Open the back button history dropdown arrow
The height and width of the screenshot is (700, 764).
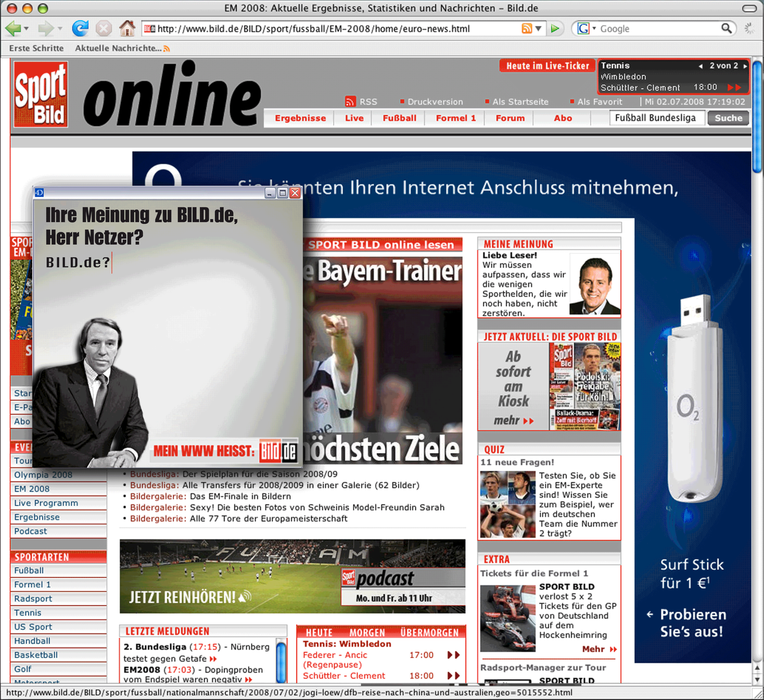tap(26, 28)
